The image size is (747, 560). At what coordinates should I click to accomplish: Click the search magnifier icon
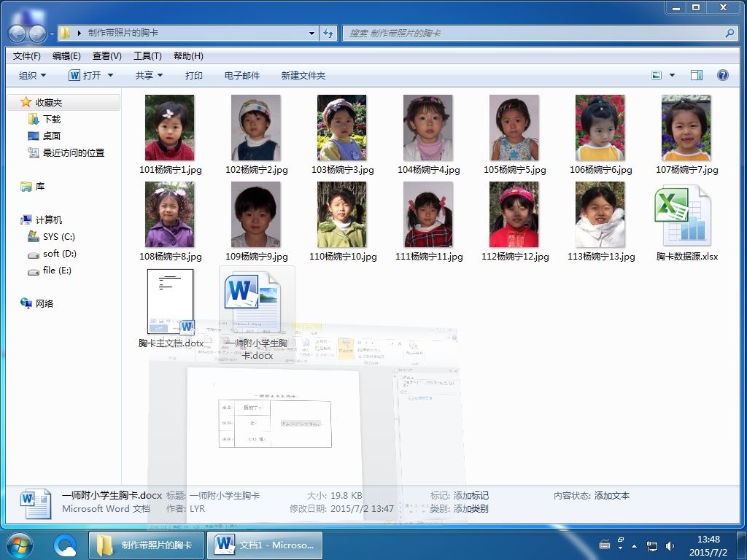729,33
